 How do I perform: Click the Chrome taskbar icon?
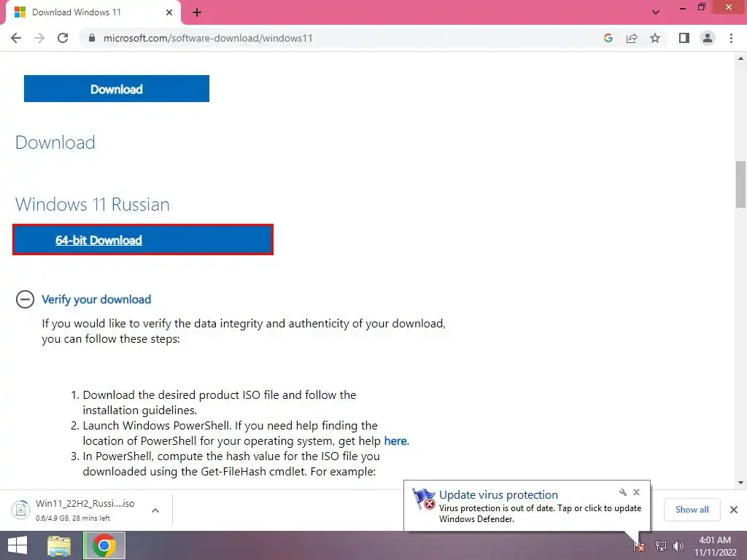click(x=104, y=545)
